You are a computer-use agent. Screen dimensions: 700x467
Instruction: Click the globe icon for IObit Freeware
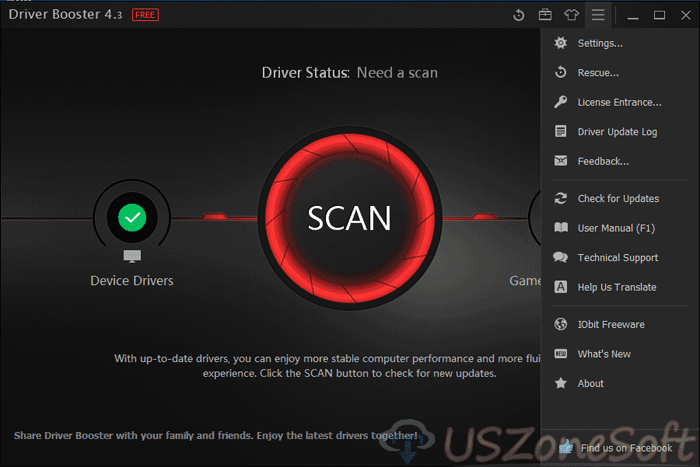561,324
